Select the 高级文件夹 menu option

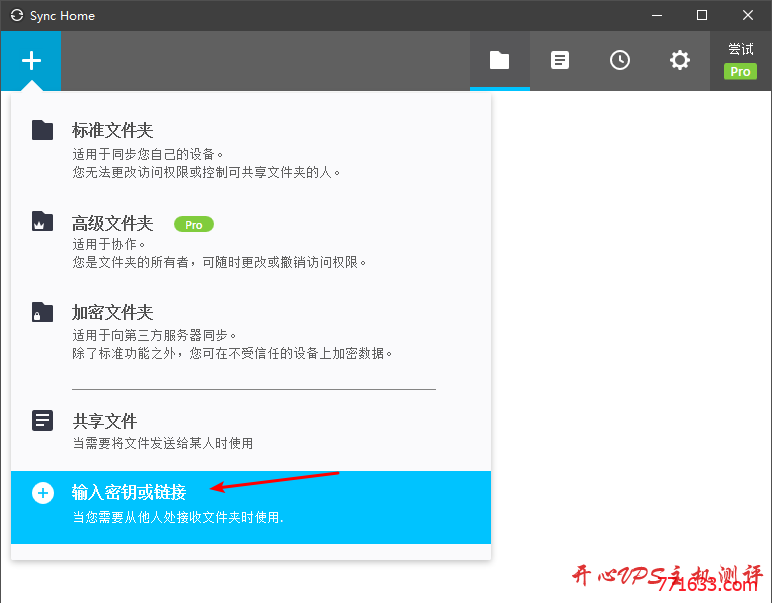point(112,224)
